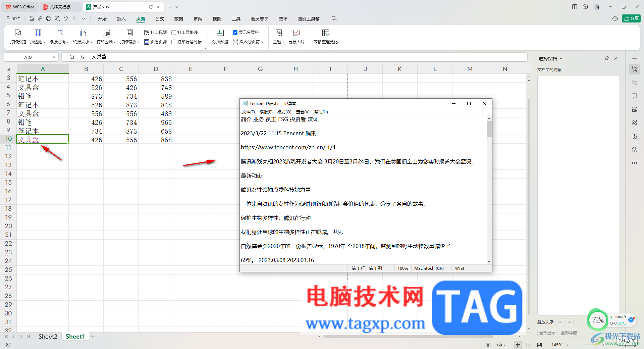The width and height of the screenshot is (644, 349).
Task: Open Print Area (打印区域) tool
Action: (106, 37)
